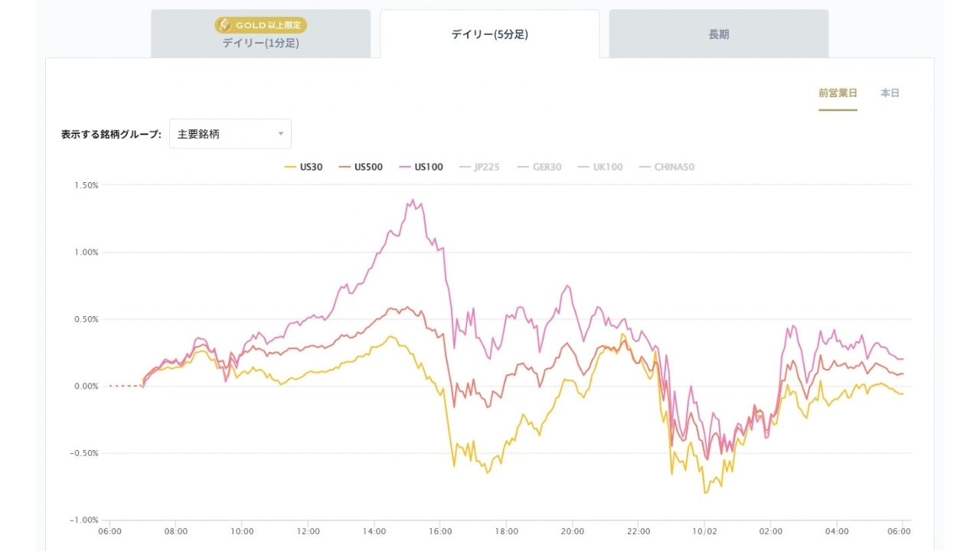The image size is (980, 551).
Task: Open the 主要銘柄 group dropdown
Action: 230,134
